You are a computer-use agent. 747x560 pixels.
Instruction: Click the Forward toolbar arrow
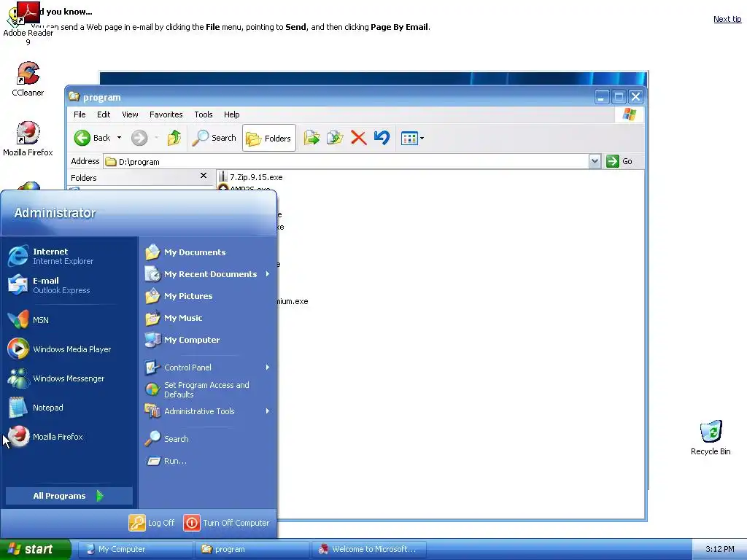(x=139, y=138)
